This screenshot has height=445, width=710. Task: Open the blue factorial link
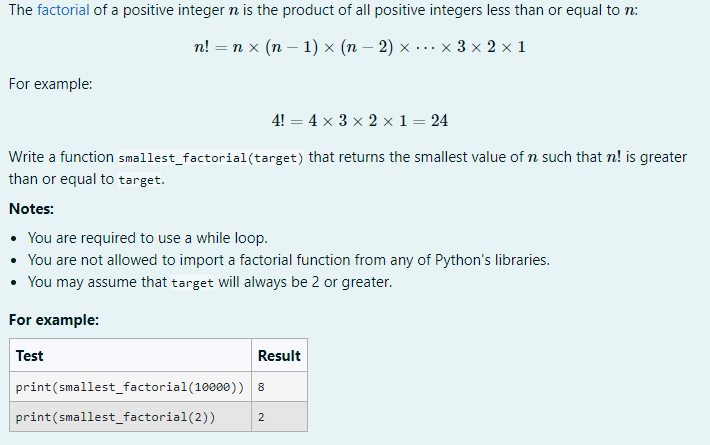[x=63, y=10]
